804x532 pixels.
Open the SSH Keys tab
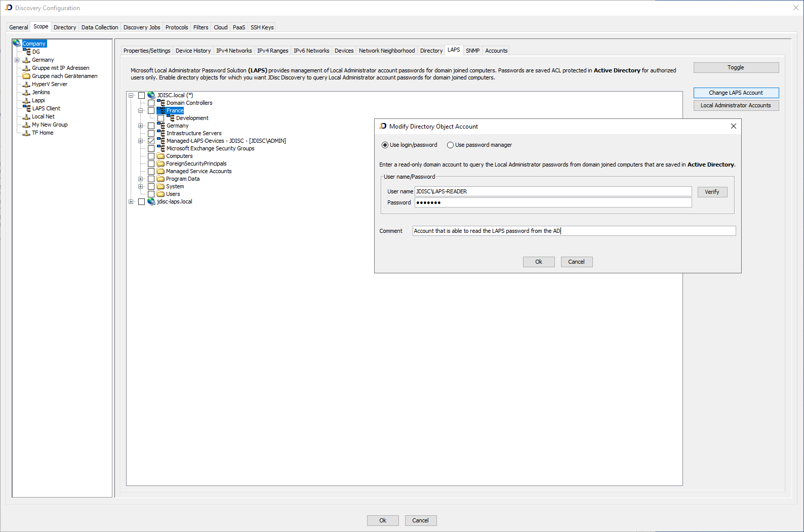click(x=262, y=27)
